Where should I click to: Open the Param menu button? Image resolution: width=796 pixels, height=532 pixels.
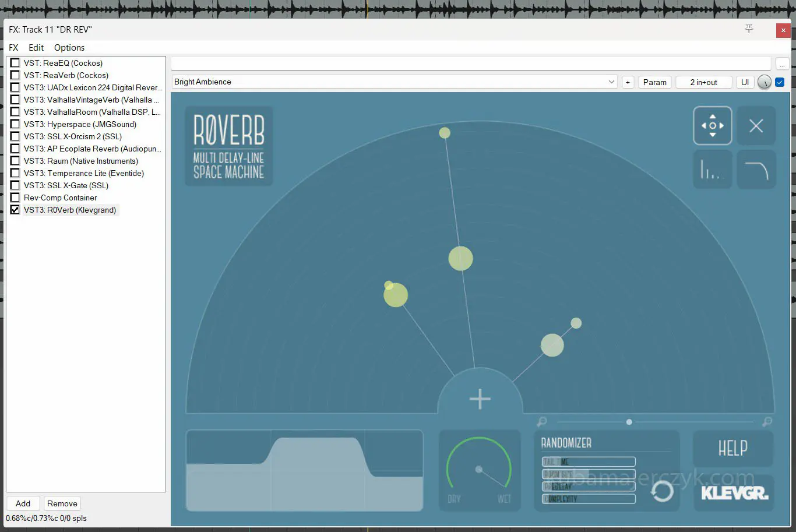pyautogui.click(x=654, y=82)
